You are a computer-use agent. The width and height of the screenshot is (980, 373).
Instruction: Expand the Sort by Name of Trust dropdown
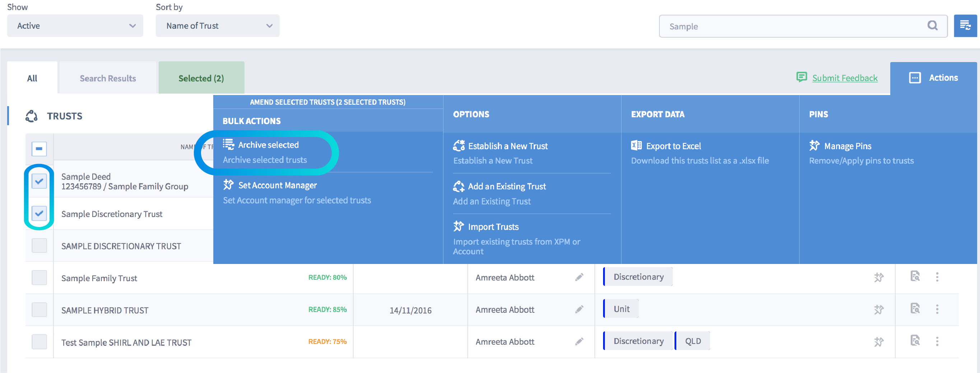click(x=217, y=26)
